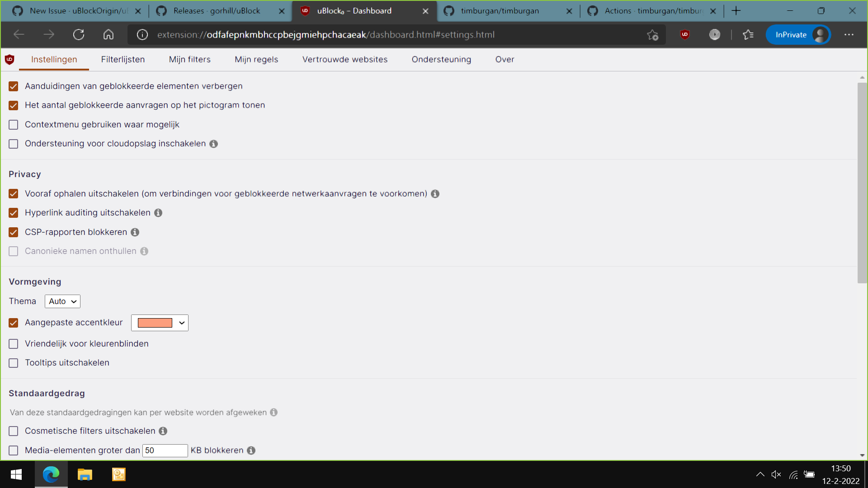Switch to the Filterlijsten tab
868x488 pixels.
(123, 59)
